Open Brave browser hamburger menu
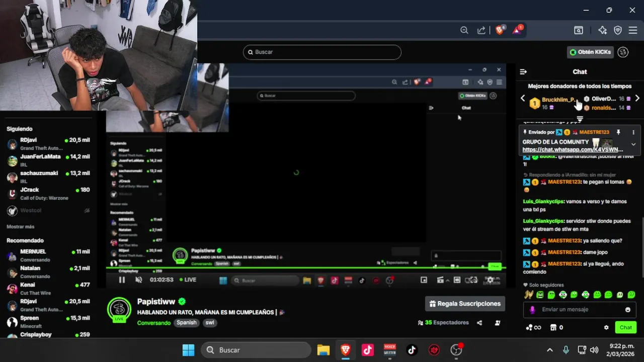The height and width of the screenshot is (362, 644). coord(633,30)
